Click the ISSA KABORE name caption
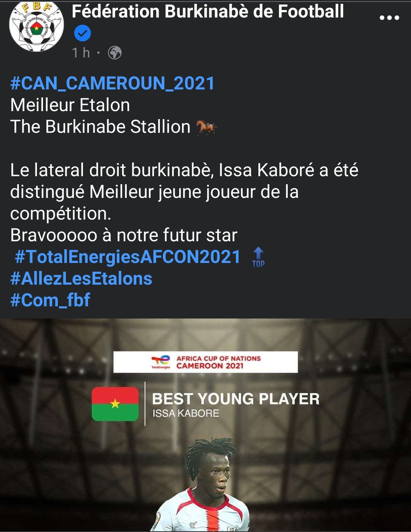411x532 pixels. pyautogui.click(x=186, y=413)
